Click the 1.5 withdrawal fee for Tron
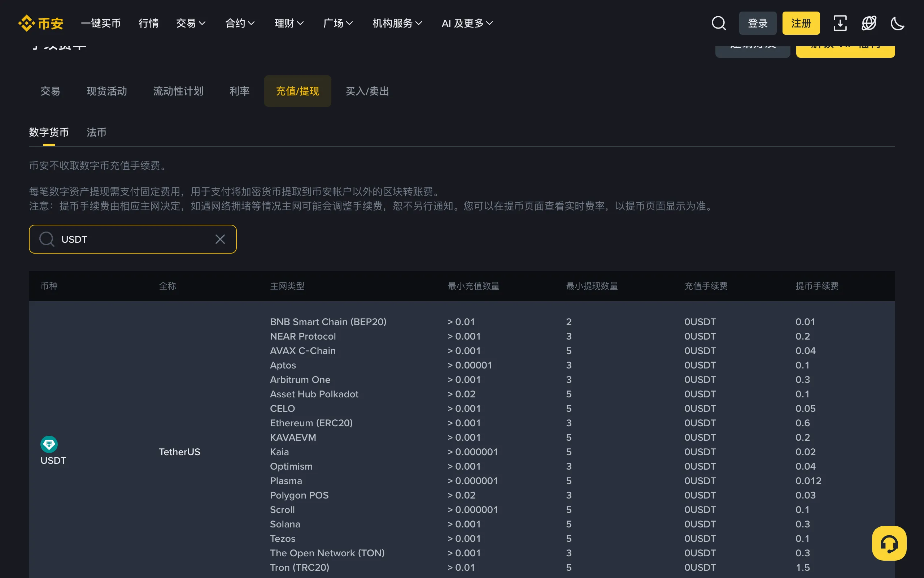 pyautogui.click(x=803, y=567)
